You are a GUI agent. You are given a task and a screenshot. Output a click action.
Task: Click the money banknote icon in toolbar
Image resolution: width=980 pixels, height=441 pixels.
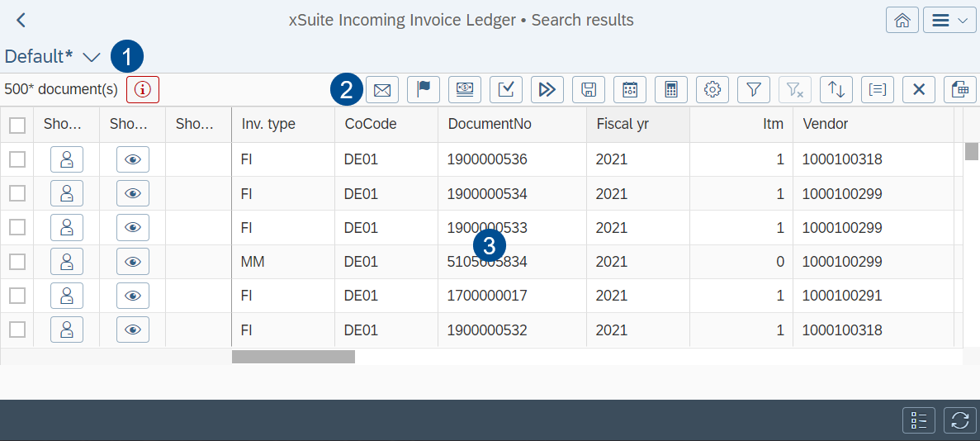[465, 90]
